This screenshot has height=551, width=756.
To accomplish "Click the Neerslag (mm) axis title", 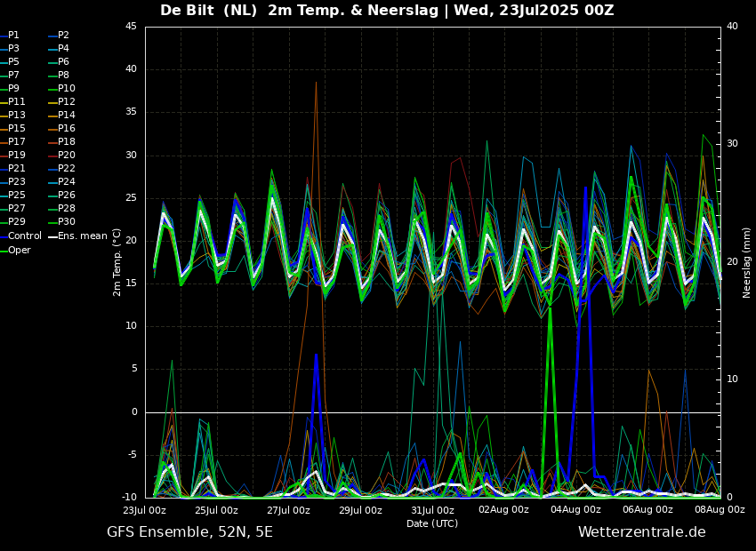I will (747, 261).
